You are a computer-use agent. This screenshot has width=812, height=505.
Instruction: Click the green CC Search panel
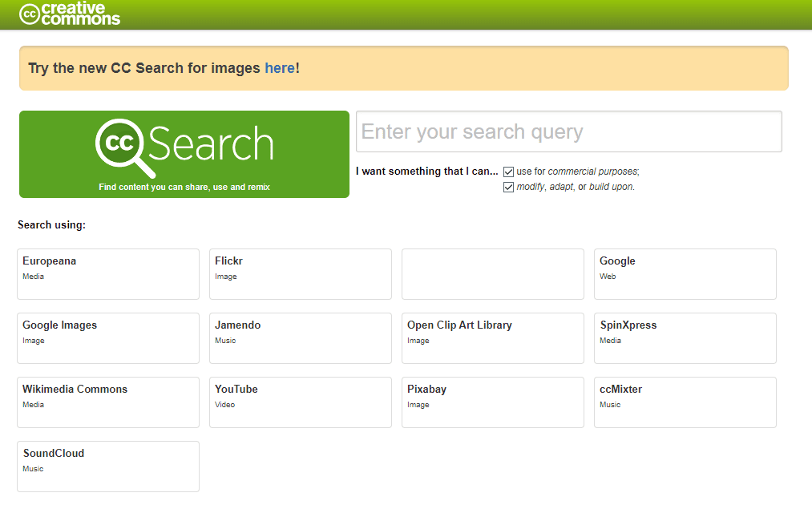tap(183, 154)
